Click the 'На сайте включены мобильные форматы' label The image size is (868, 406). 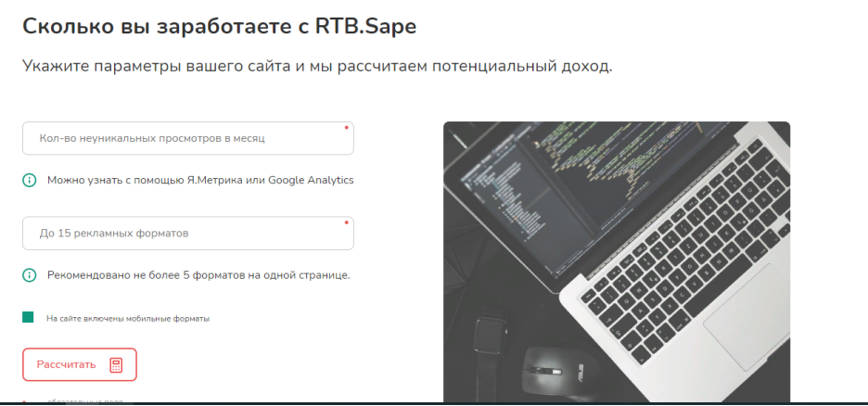tap(128, 319)
